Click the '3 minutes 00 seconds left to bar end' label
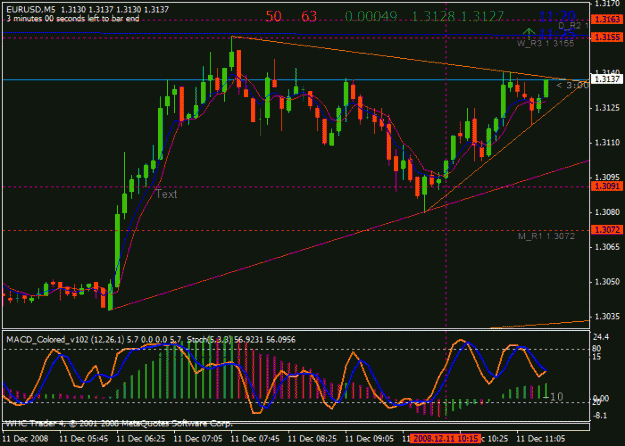Viewport: 625px width, 446px height. (73, 18)
